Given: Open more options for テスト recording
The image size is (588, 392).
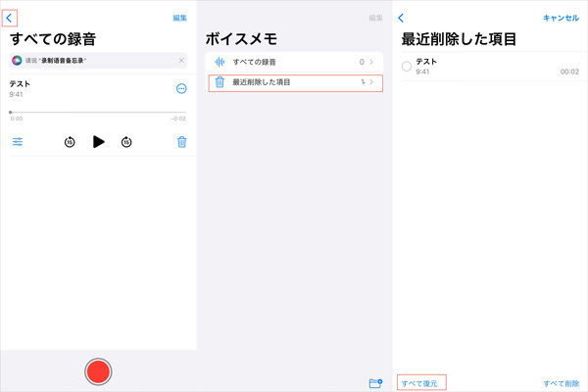Looking at the screenshot, I should coord(181,88).
